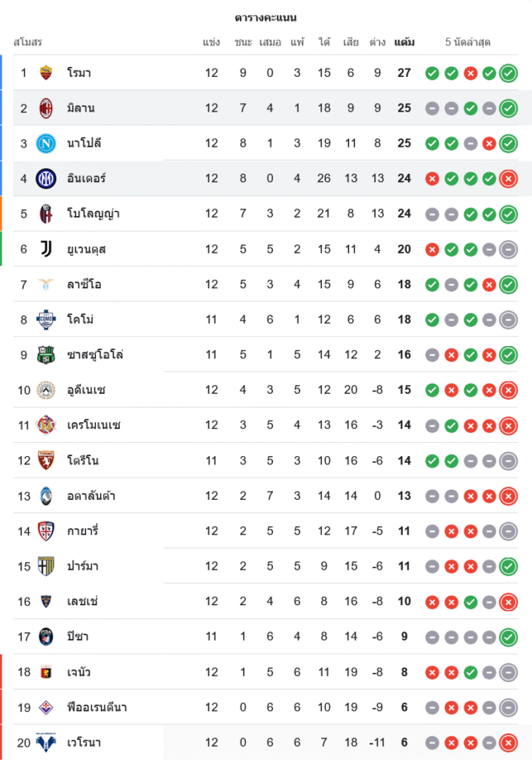Click the แต้ม points column header
This screenshot has height=769, width=532.
click(x=404, y=42)
